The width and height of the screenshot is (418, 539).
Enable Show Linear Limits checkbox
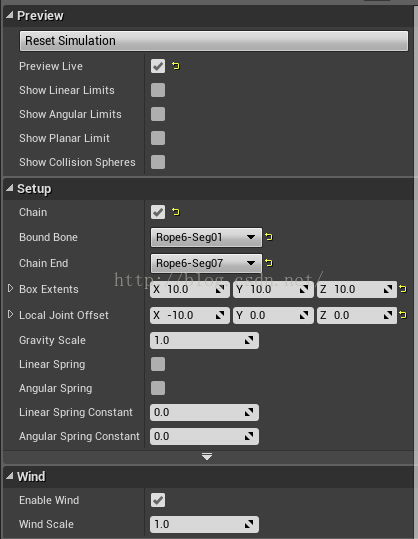158,90
